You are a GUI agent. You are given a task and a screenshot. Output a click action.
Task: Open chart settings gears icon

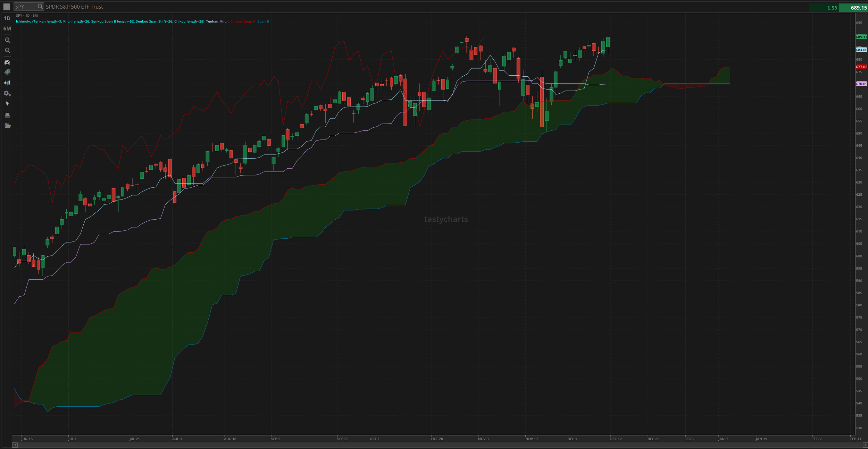[x=7, y=93]
